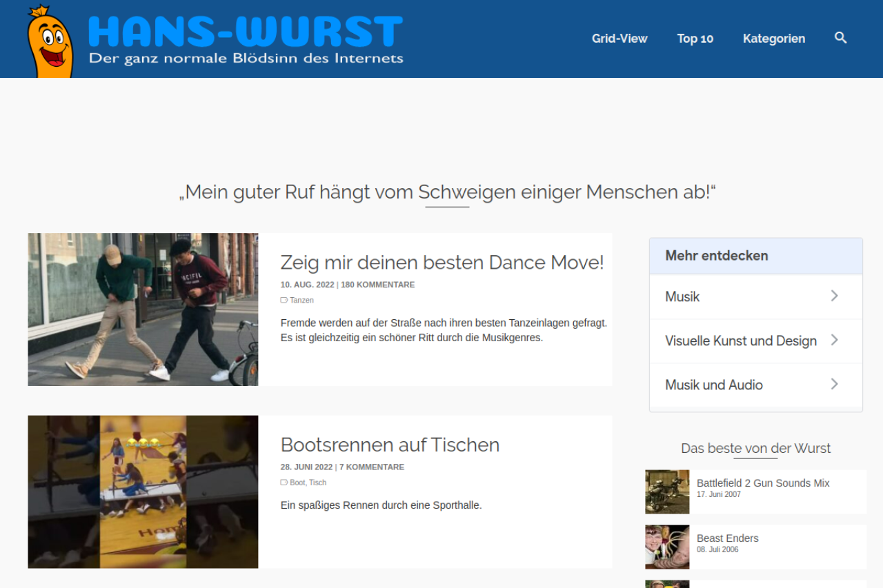
Task: Click the Das beste von der Wurst heading
Action: click(755, 449)
